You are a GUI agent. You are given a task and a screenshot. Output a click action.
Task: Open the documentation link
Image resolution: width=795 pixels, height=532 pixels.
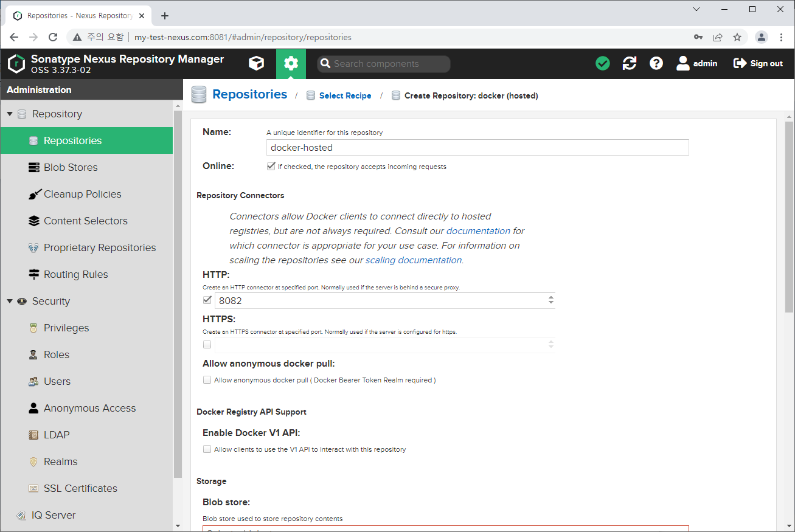tap(478, 231)
